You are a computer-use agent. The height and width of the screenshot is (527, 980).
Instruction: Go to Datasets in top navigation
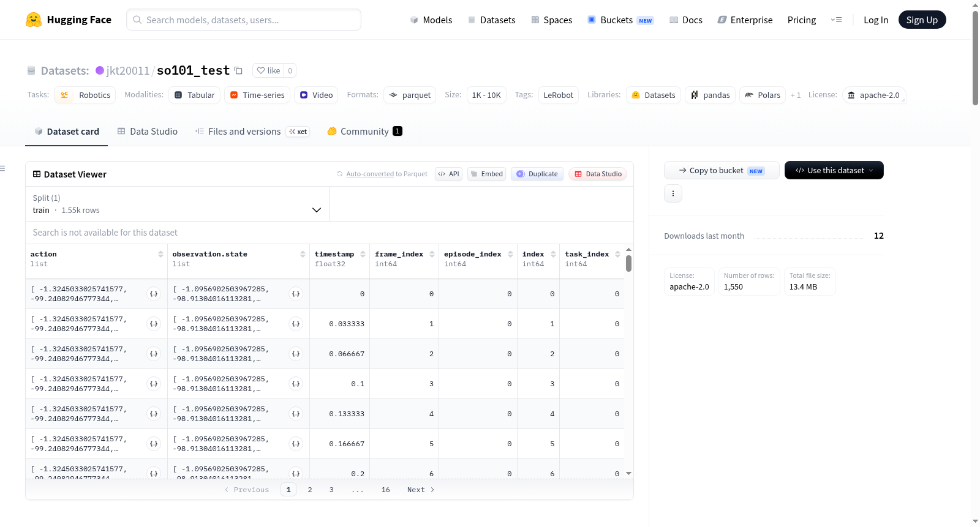click(491, 20)
